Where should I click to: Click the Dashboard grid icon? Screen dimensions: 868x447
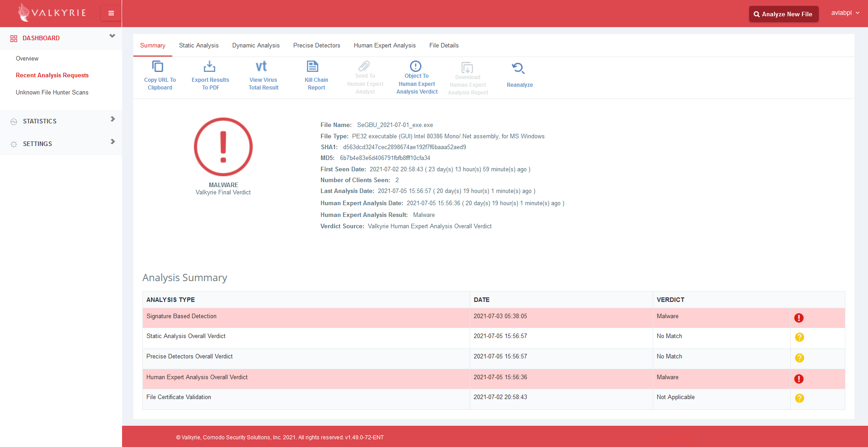click(14, 38)
